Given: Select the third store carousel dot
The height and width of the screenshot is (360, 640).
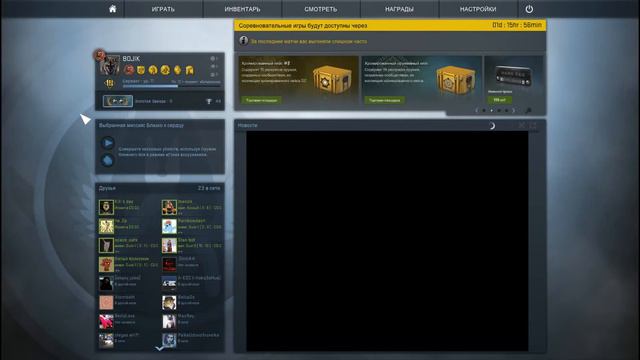Looking at the screenshot, I should [499, 110].
